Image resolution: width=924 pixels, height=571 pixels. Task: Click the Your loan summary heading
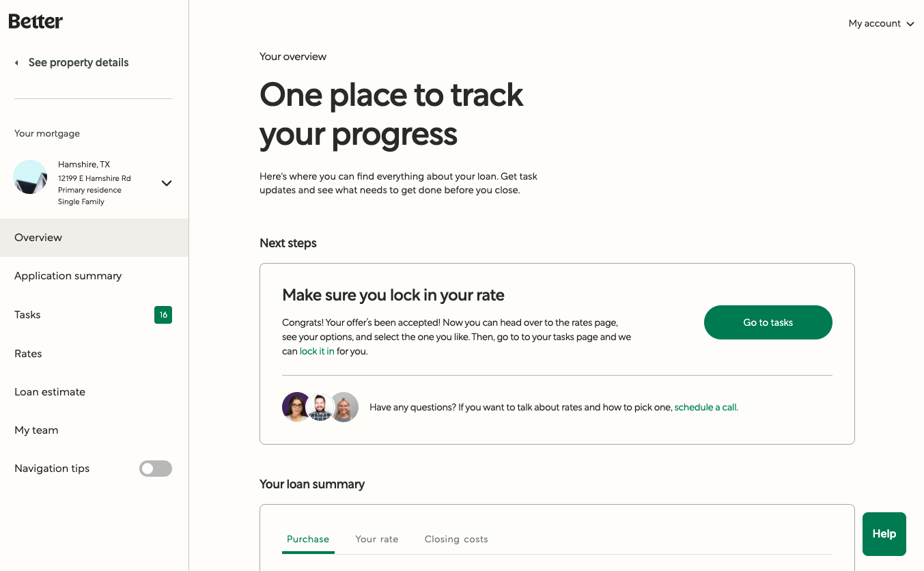pos(312,484)
